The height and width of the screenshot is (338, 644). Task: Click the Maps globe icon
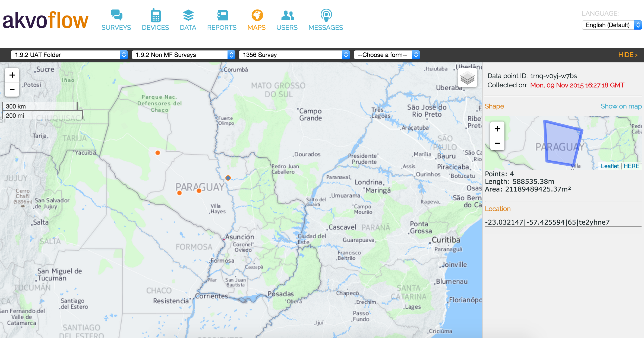click(257, 15)
